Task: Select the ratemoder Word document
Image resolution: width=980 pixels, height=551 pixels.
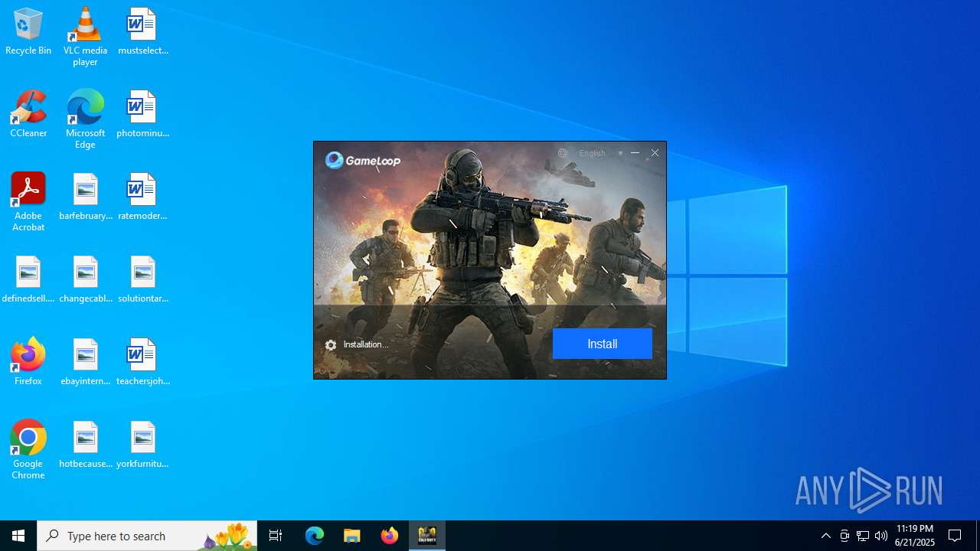Action: pyautogui.click(x=142, y=197)
